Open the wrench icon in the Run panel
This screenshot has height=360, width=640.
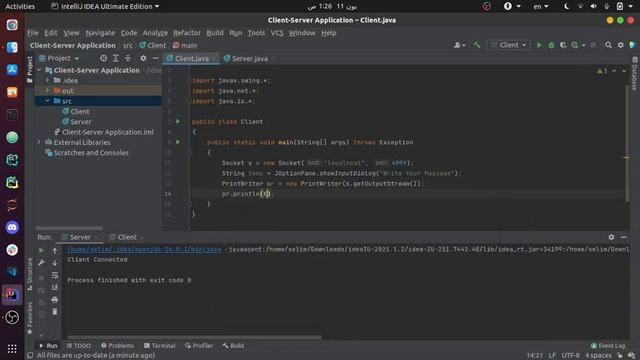tap(41, 263)
